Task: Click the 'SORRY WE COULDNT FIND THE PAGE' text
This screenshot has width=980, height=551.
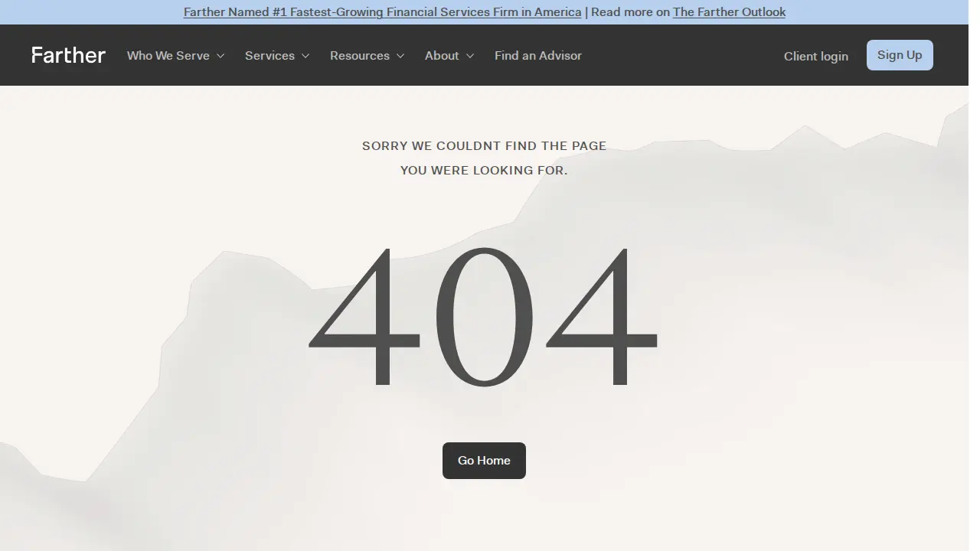Action: 484,145
